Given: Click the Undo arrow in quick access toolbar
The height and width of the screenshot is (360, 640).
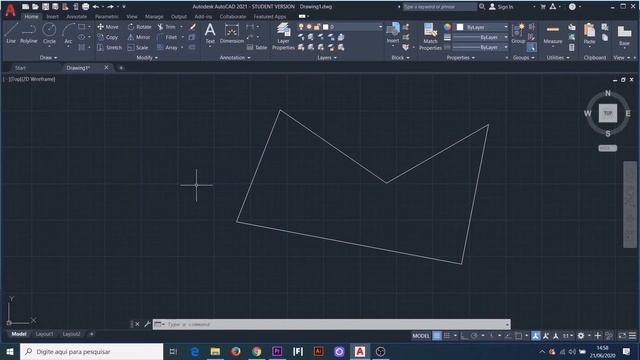Looking at the screenshot, I should coord(96,7).
